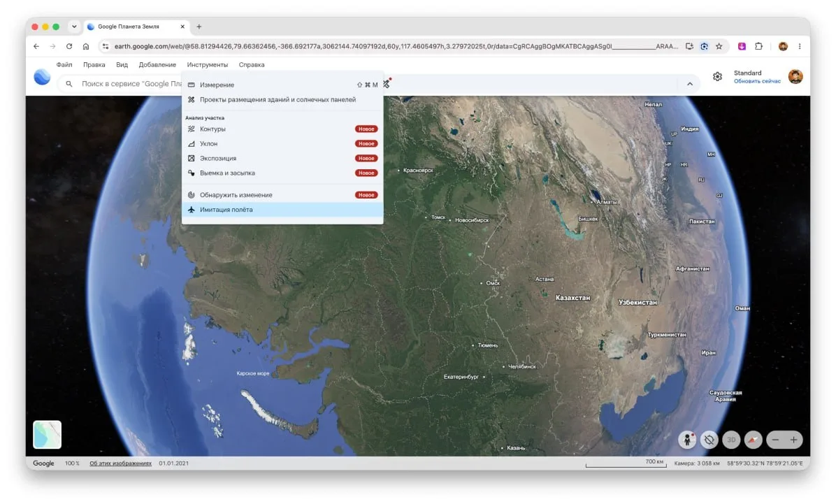Screen dimensions: 836x504
Task: Reload the page with the refresh icon
Action: [69, 46]
